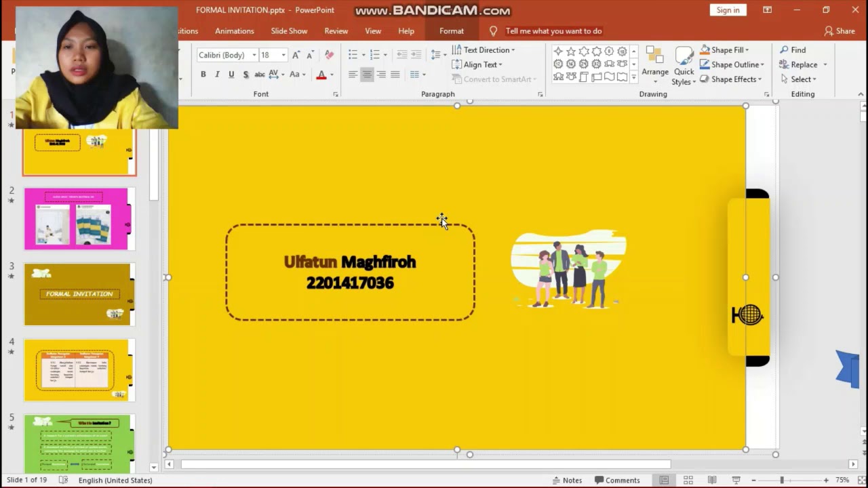Screen dimensions: 868x488
Task: Open line spacing options
Action: click(x=438, y=55)
